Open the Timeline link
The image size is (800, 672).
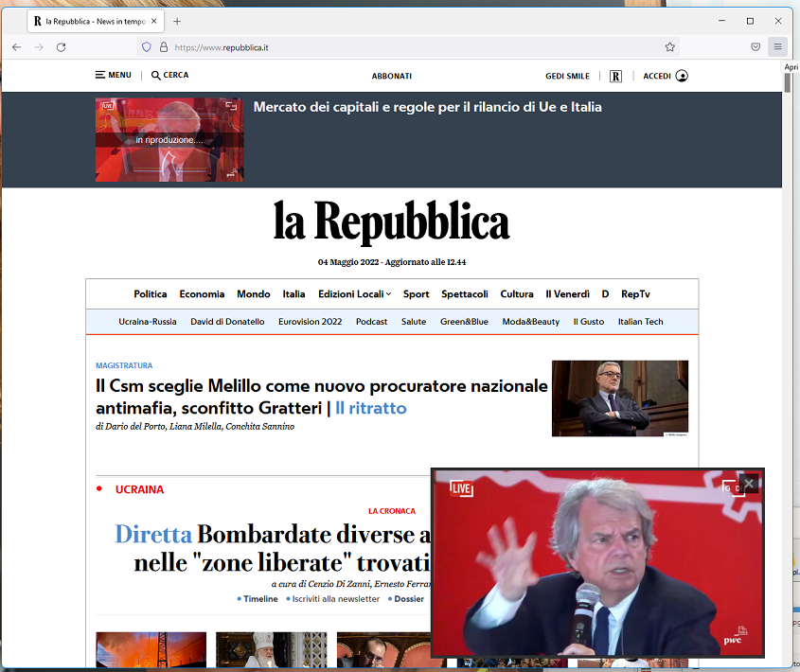pos(260,599)
